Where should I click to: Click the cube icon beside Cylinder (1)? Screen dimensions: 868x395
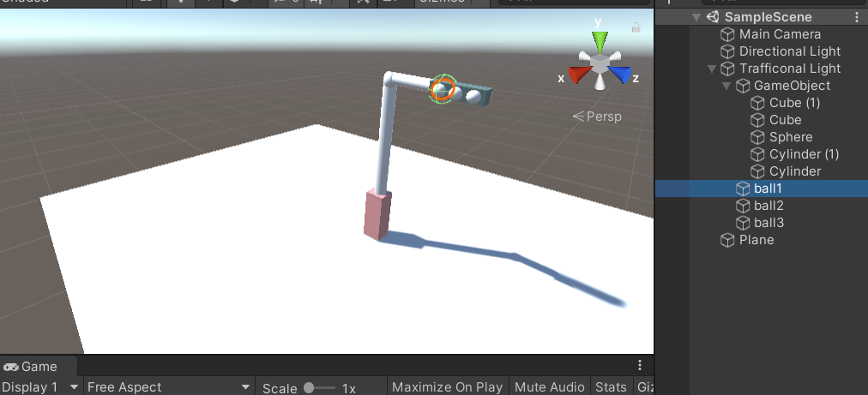[x=757, y=154]
